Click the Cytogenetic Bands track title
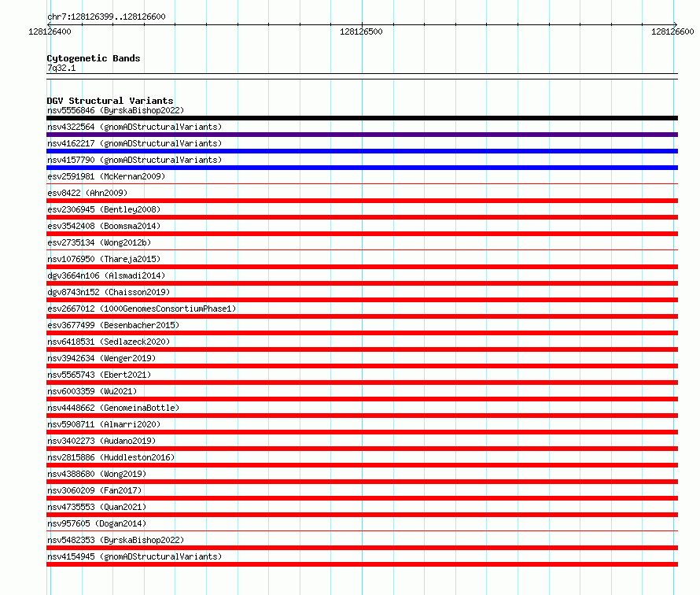Image resolution: width=700 pixels, height=595 pixels. [94, 58]
